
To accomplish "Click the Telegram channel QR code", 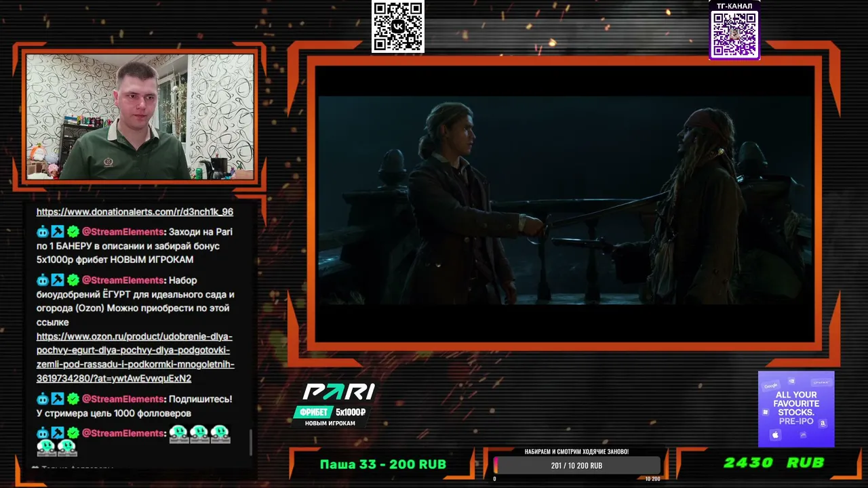I will point(734,34).
